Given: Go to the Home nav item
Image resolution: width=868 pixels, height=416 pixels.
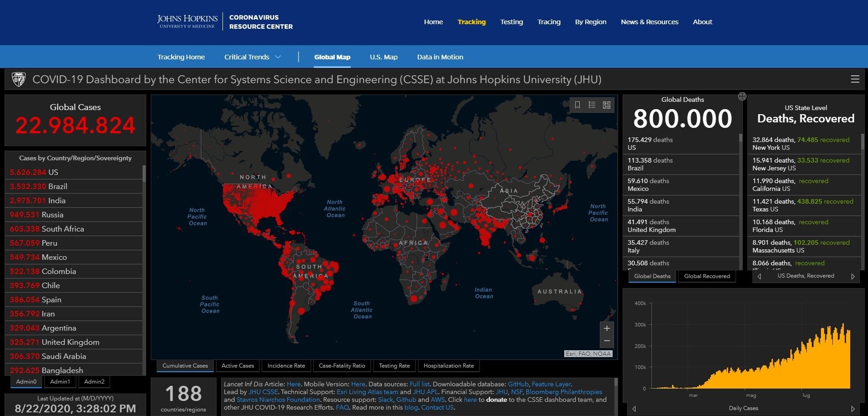Looking at the screenshot, I should click(433, 22).
